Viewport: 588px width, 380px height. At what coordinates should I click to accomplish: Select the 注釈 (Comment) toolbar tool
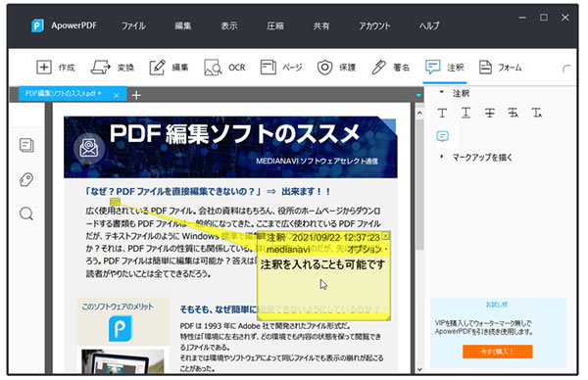point(445,68)
